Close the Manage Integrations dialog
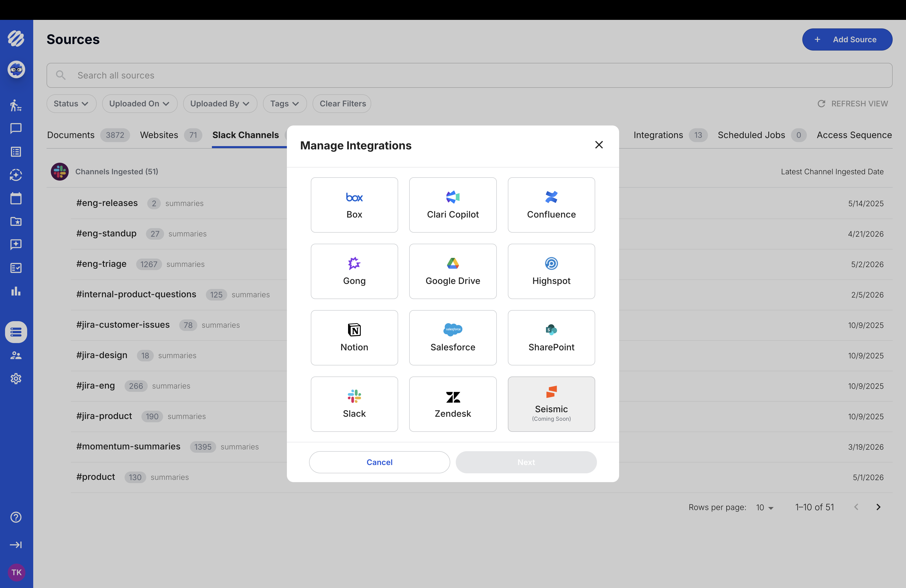Screen dimensions: 906x588 [599, 145]
